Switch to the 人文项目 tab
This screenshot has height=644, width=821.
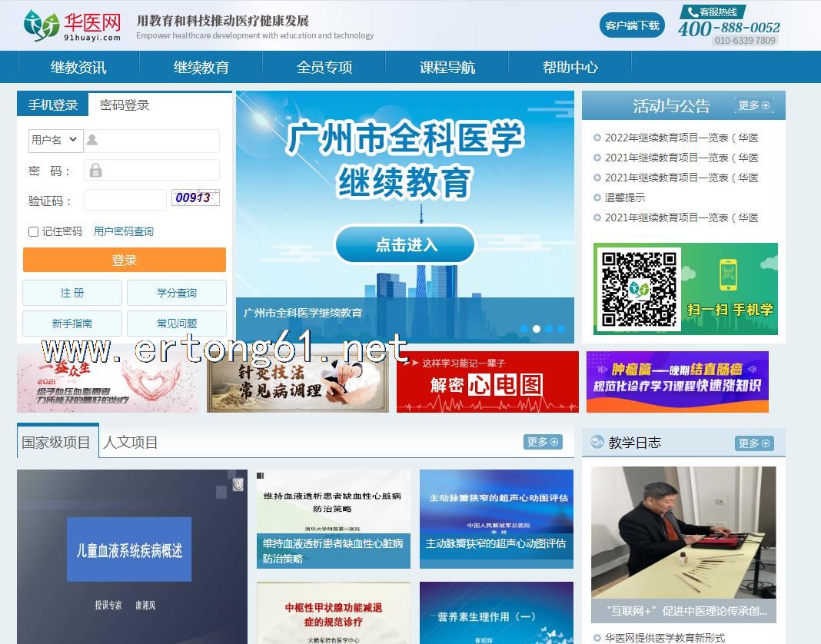pyautogui.click(x=131, y=443)
